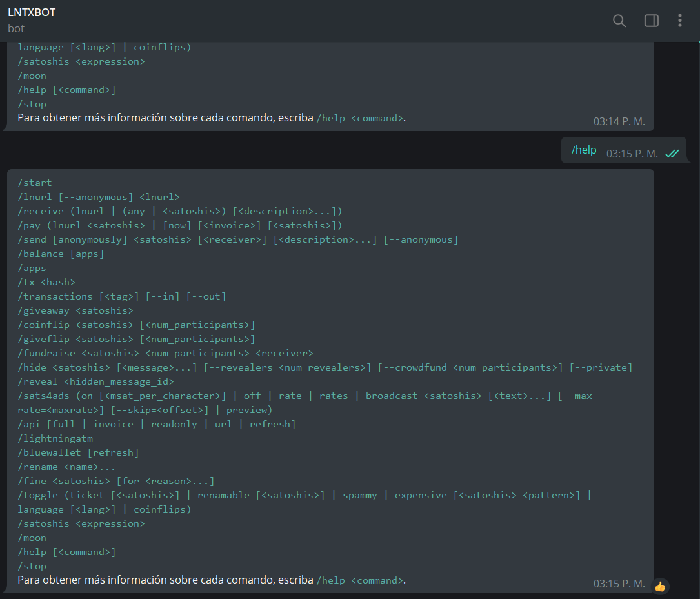Click the /api [full | invoice] line
Image resolution: width=700 pixels, height=599 pixels.
coord(157,424)
